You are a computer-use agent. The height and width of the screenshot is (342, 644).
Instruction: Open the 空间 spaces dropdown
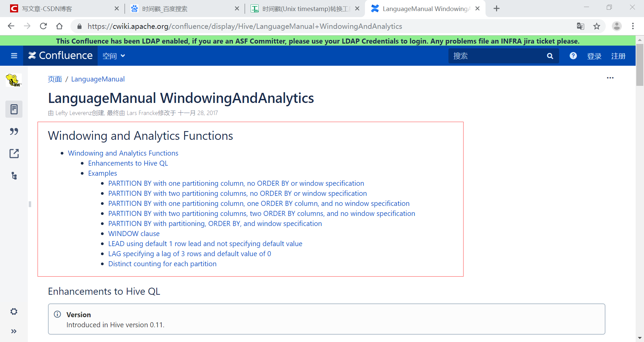(114, 56)
